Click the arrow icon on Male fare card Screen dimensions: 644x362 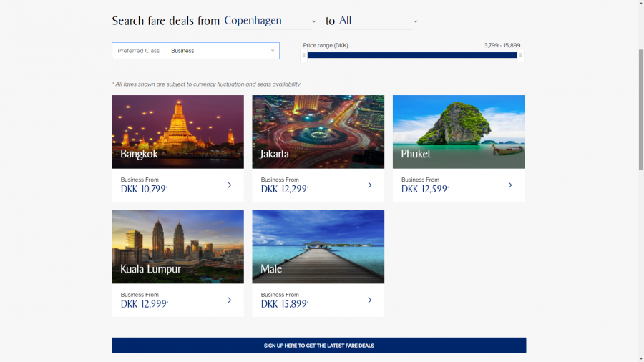370,300
